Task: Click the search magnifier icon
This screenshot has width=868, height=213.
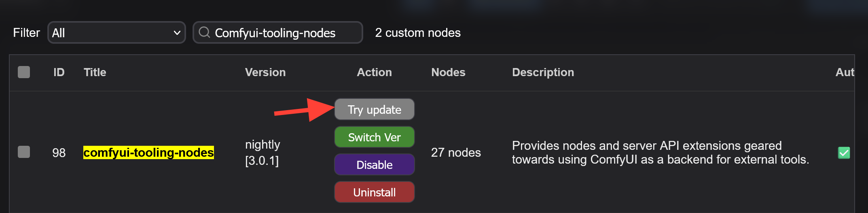Action: point(205,32)
